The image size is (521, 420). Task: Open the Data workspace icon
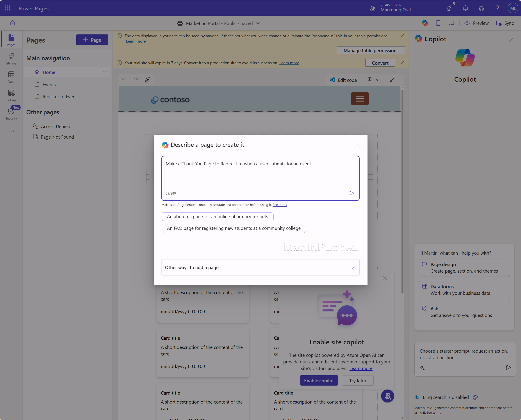tap(11, 77)
